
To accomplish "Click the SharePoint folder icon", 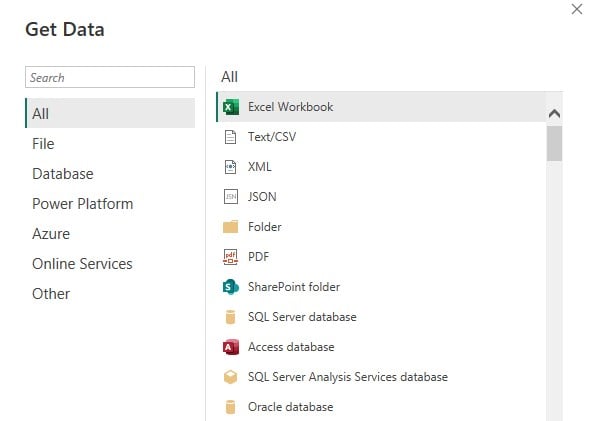I will (231, 287).
